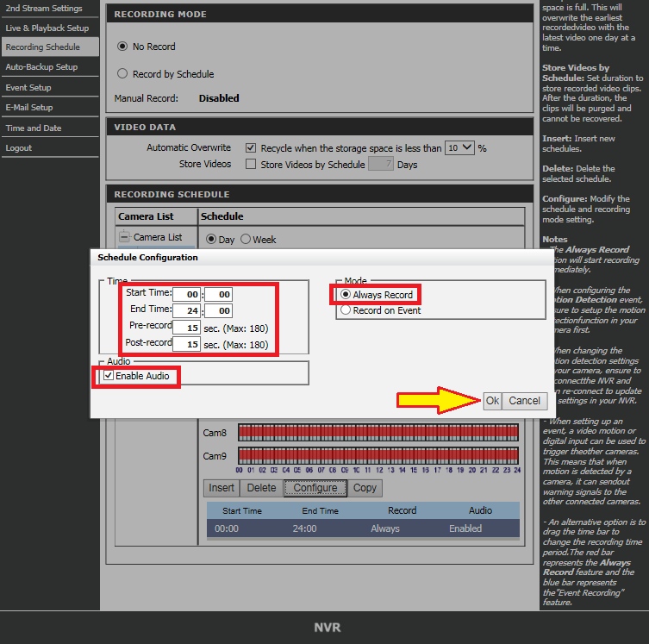Viewport: 649px width, 644px height.
Task: Click the Pre-record seconds input field
Action: tap(185, 328)
